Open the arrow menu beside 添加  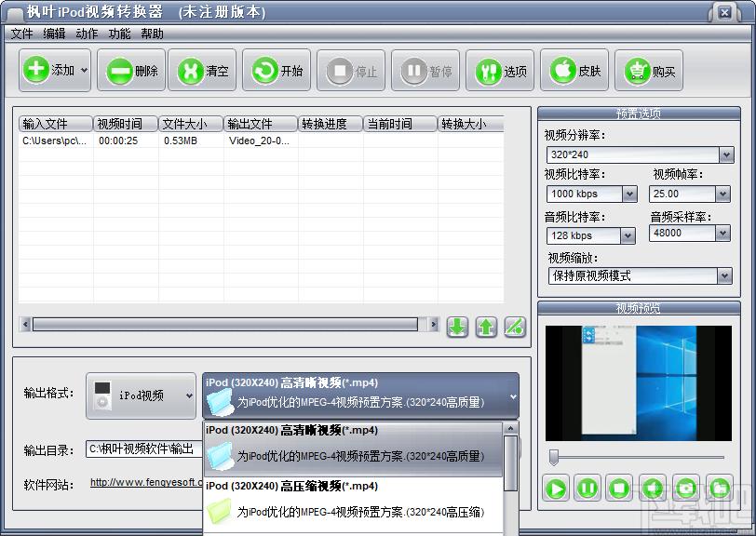tap(84, 71)
